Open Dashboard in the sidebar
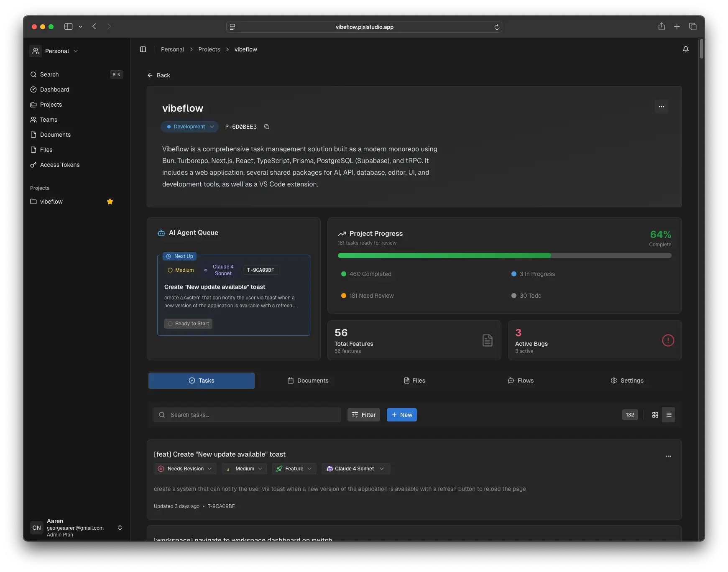728x572 pixels. coord(76,89)
